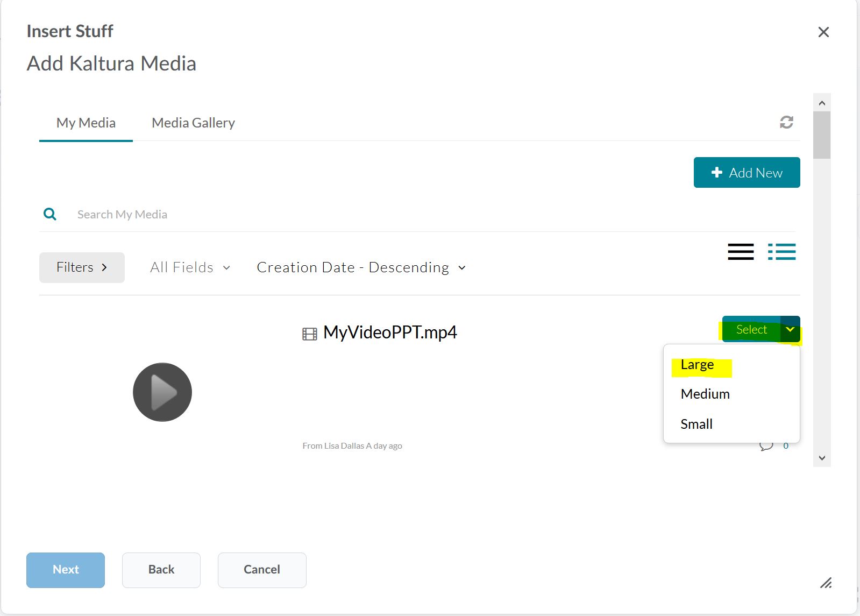This screenshot has width=860, height=616.
Task: Choose Medium embed size
Action: click(x=705, y=394)
